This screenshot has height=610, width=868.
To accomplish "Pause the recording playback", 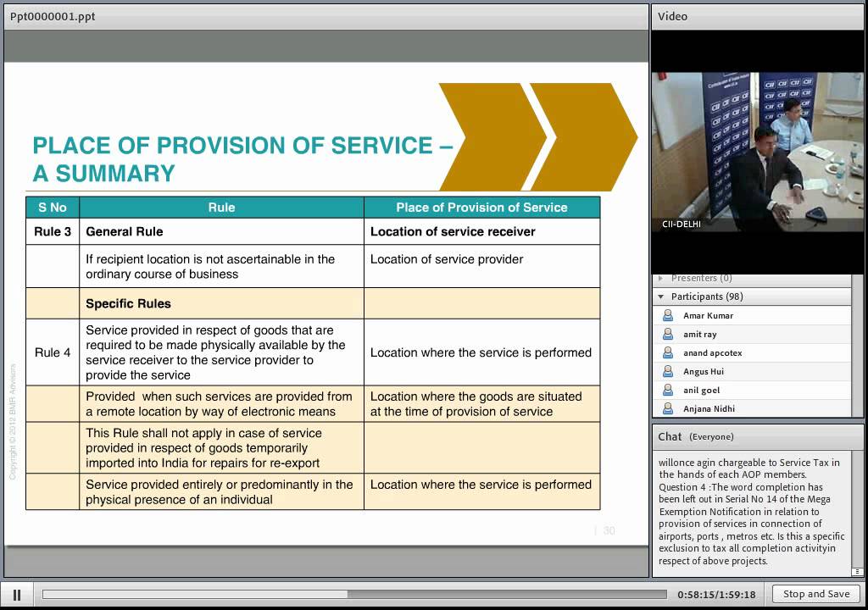I will (x=17, y=595).
